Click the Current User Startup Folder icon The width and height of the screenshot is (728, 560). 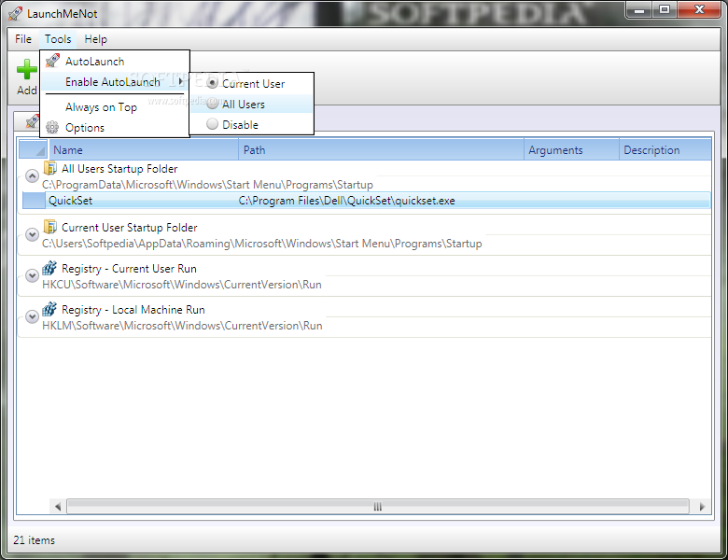click(49, 227)
